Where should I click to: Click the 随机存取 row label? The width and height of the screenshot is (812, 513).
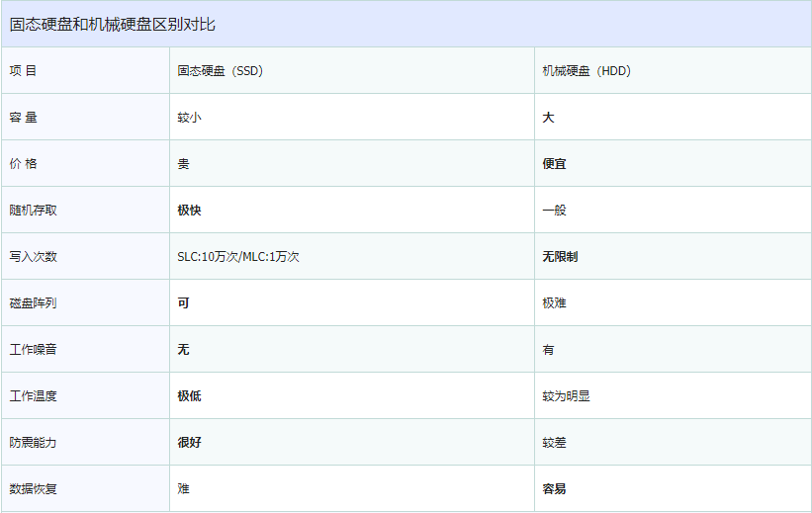point(34,211)
